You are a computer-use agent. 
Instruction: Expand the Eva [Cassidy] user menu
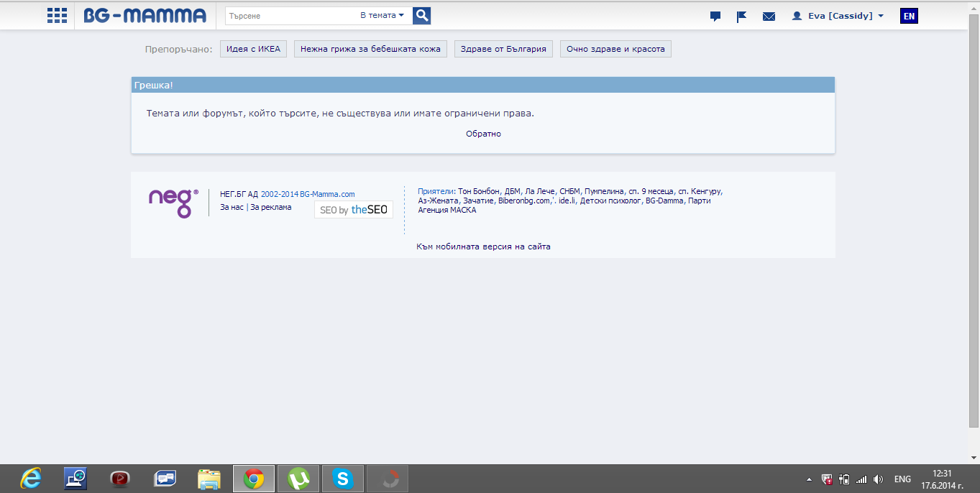coord(838,16)
